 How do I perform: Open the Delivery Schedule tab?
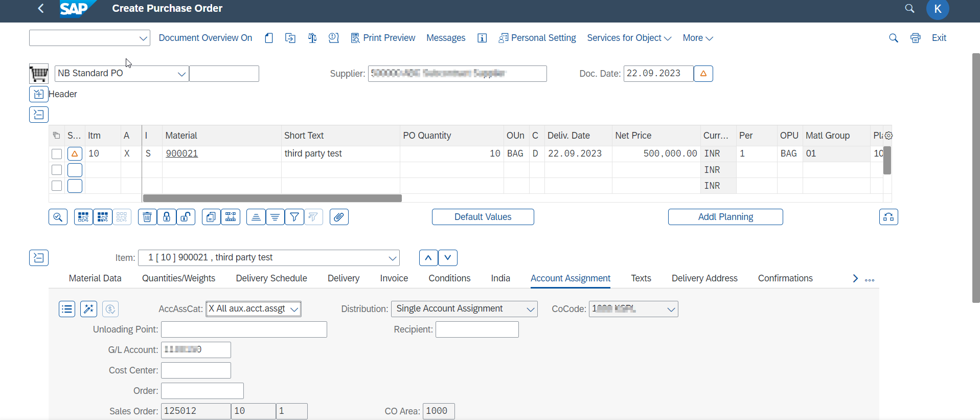(x=271, y=278)
